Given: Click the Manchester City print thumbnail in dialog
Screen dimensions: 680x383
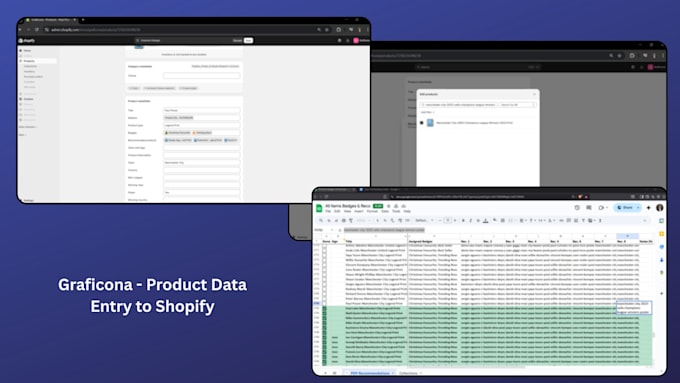Looking at the screenshot, I should coord(430,123).
